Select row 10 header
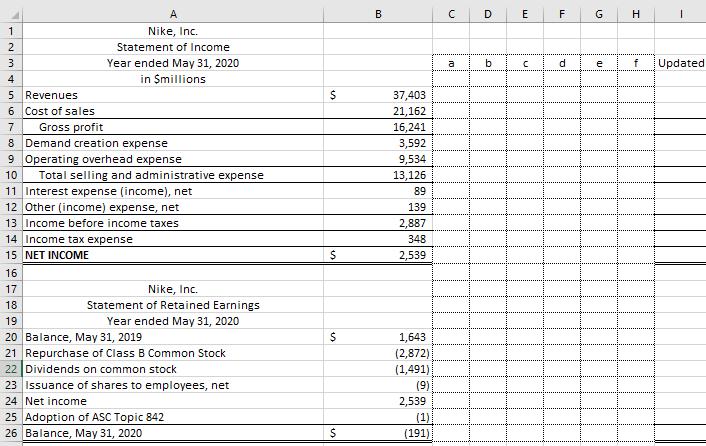Screen dimensions: 706x446 click(x=11, y=175)
